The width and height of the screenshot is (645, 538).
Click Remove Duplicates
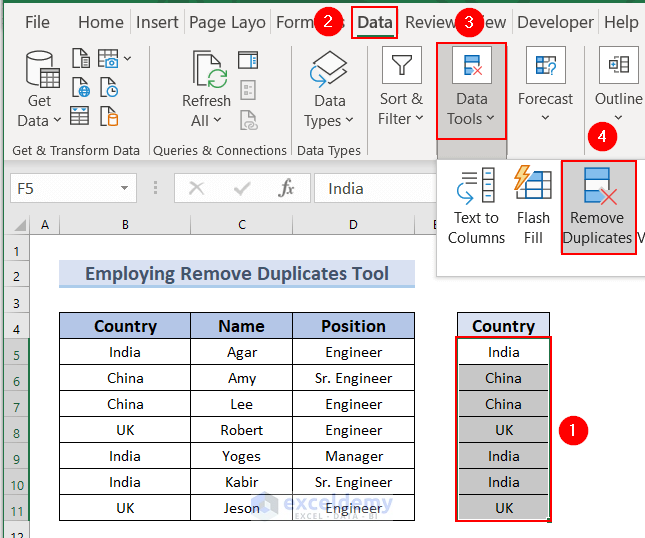tap(598, 207)
